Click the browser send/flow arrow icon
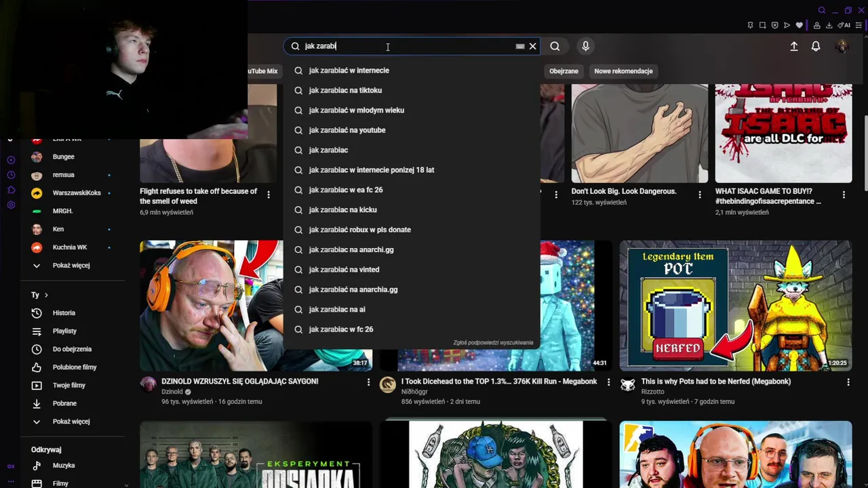This screenshot has height=488, width=868. [x=787, y=25]
